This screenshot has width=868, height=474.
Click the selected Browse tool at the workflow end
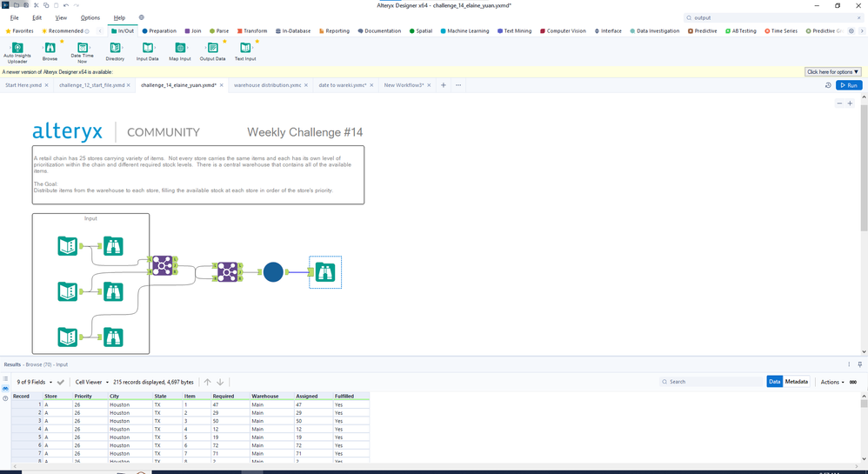point(325,272)
